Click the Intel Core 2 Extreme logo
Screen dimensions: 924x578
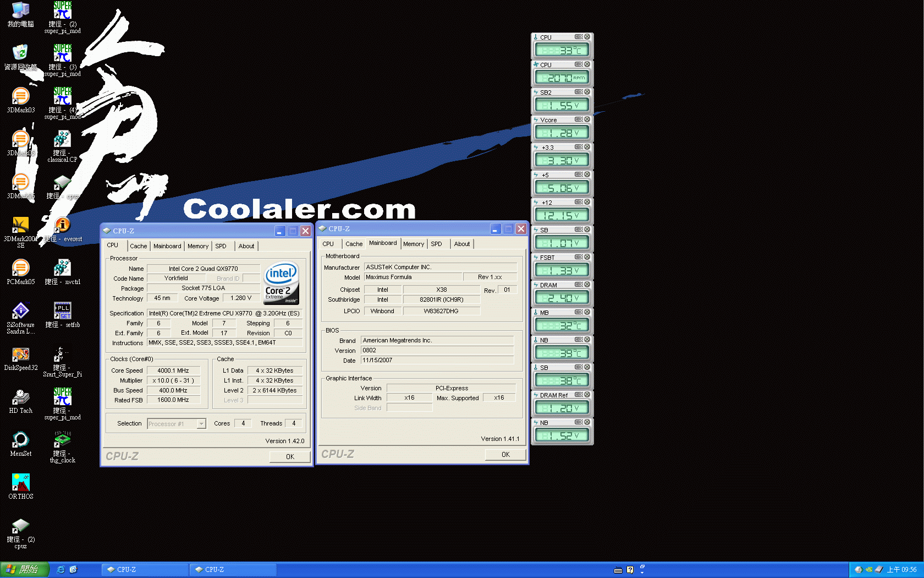[x=282, y=283]
